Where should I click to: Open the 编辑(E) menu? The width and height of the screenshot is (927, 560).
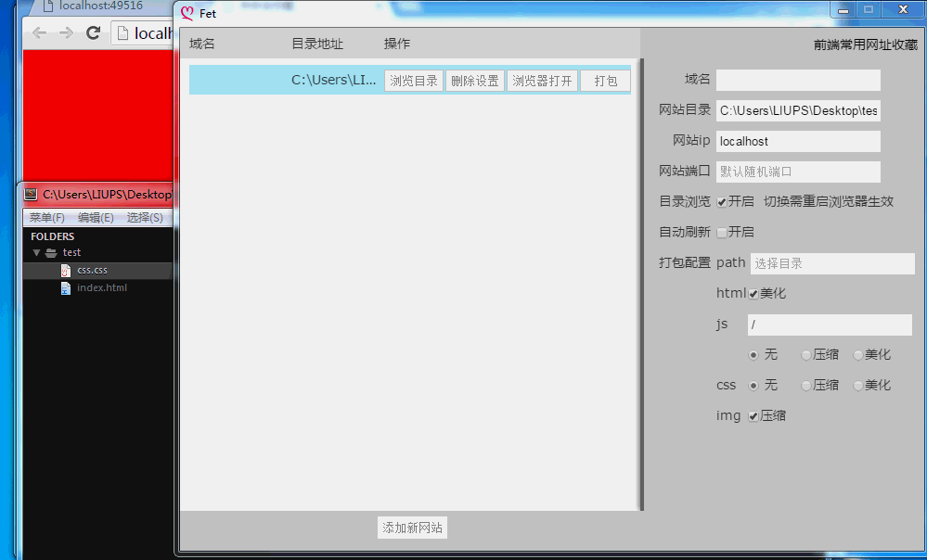[x=96, y=218]
